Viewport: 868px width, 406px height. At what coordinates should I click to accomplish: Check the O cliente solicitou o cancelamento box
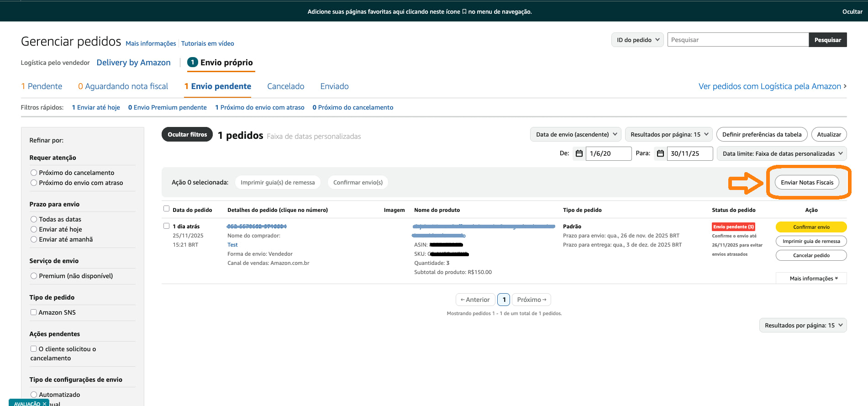pyautogui.click(x=33, y=349)
